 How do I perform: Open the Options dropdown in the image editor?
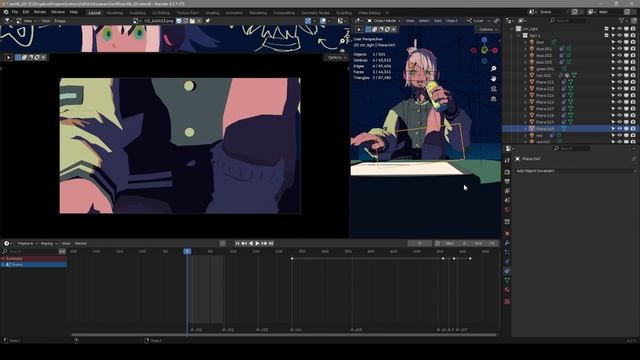[336, 58]
